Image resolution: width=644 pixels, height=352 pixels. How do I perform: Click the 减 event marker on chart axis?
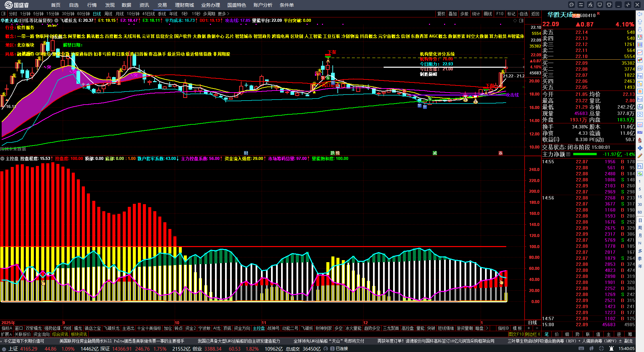coord(435,153)
